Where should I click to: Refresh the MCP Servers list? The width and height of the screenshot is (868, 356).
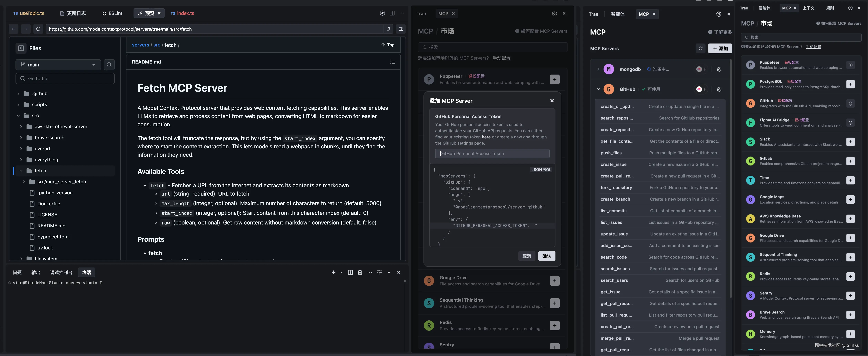[x=700, y=49]
